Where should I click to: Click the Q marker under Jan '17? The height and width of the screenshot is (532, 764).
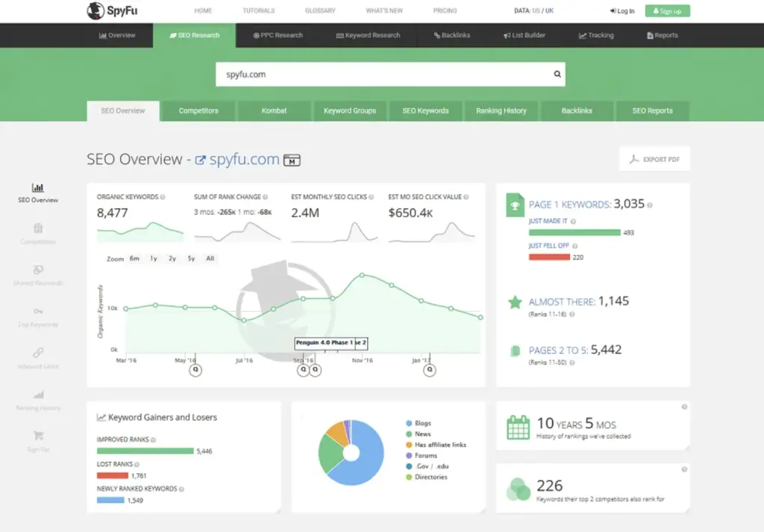pyautogui.click(x=429, y=370)
